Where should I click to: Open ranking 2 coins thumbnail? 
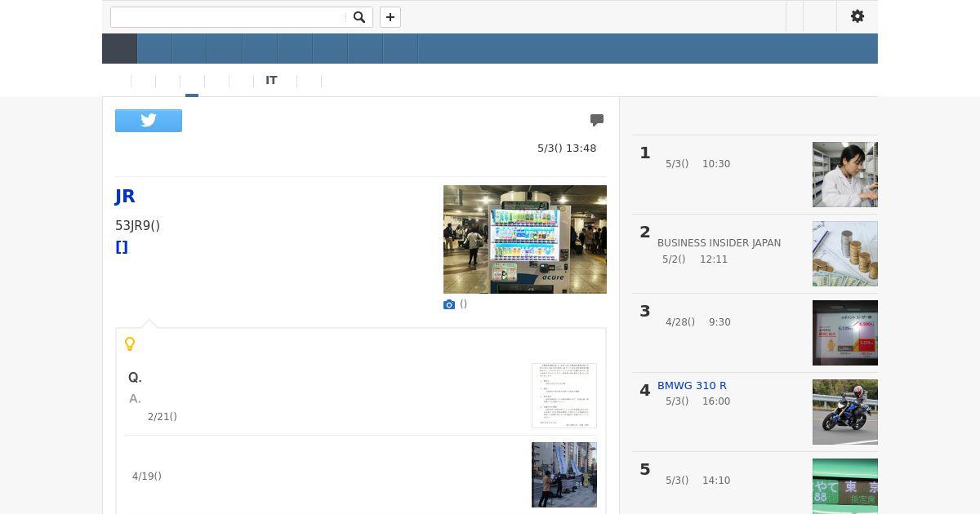845,254
